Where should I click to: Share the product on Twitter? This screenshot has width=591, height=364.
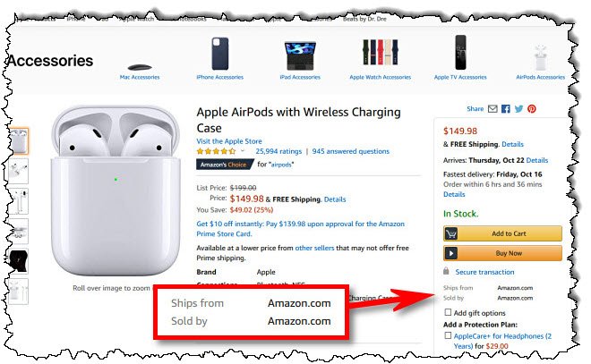(518, 109)
